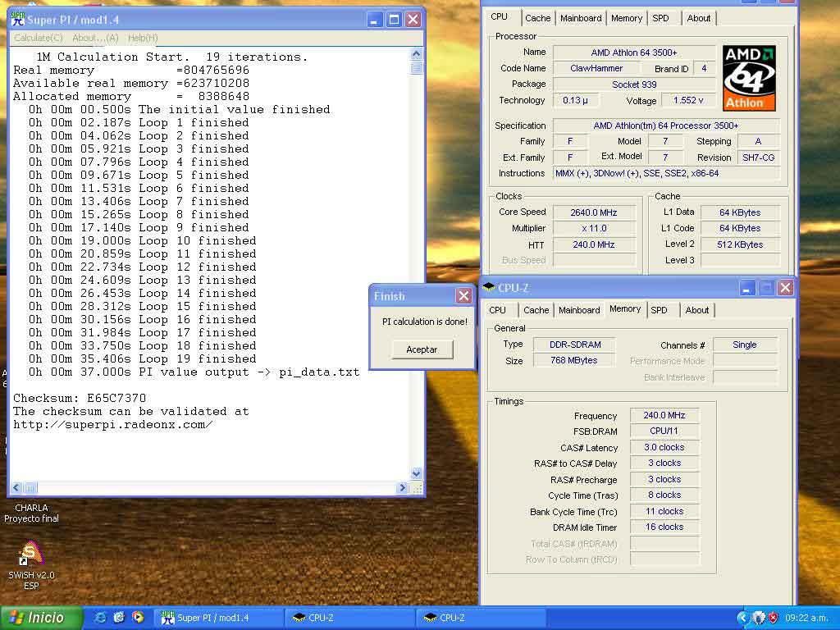Open Windows Media Player from quick launch

138,618
